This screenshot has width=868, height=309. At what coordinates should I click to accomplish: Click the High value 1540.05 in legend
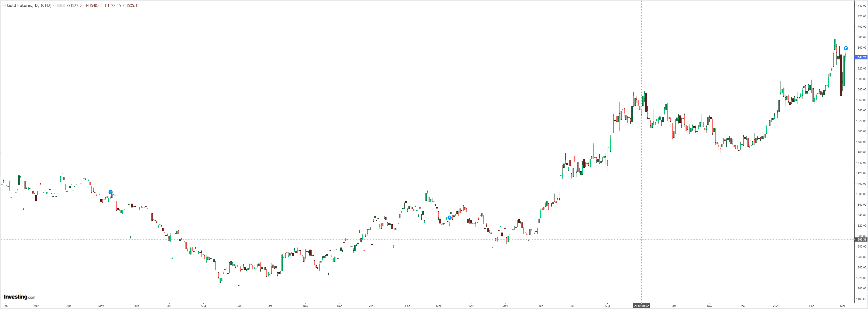tap(96, 6)
